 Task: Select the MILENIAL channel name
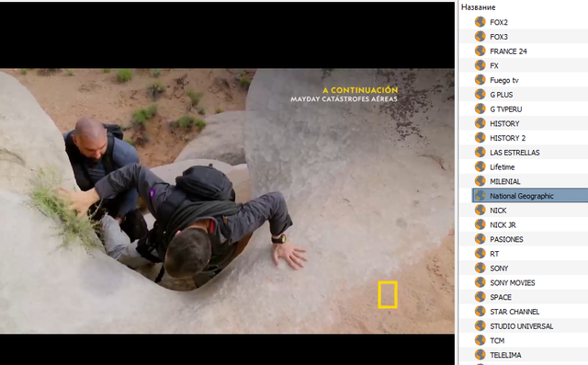505,181
